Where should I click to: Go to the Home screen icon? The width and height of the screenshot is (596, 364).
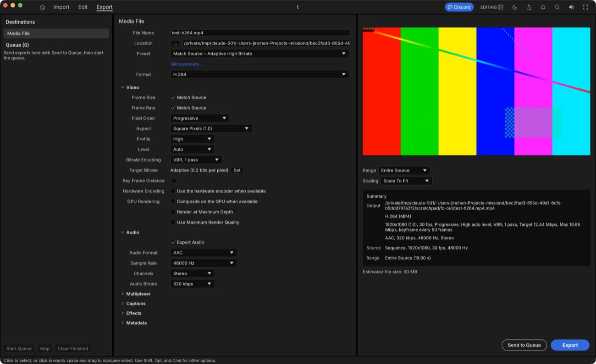43,7
